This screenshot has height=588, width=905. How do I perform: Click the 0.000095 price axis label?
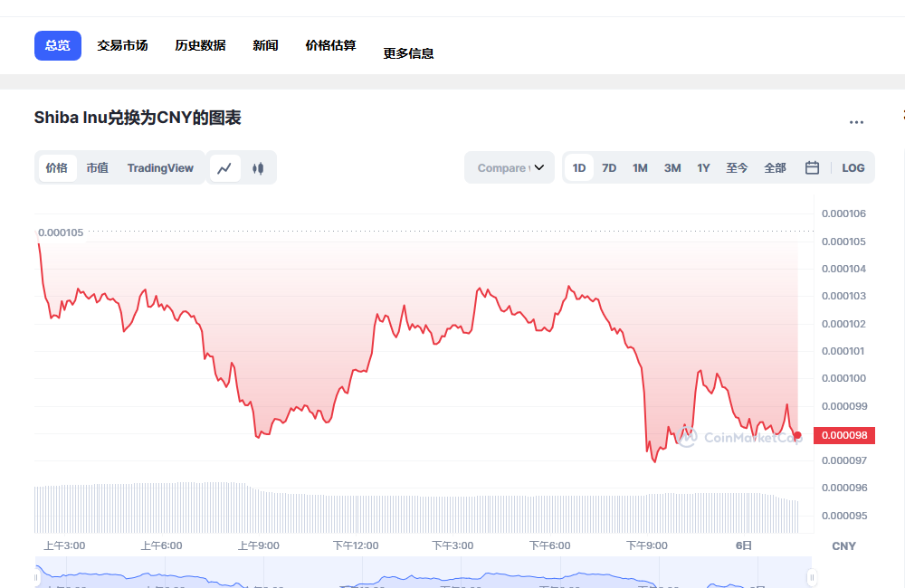coord(843,516)
